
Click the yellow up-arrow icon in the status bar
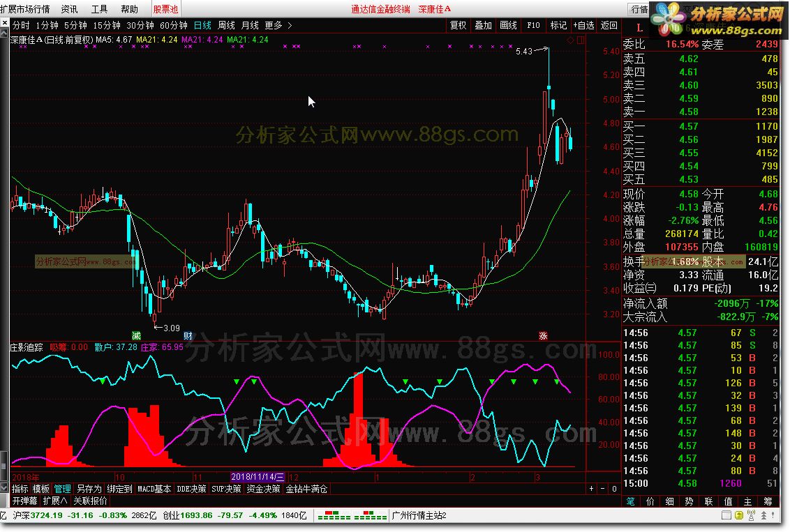click(739, 515)
